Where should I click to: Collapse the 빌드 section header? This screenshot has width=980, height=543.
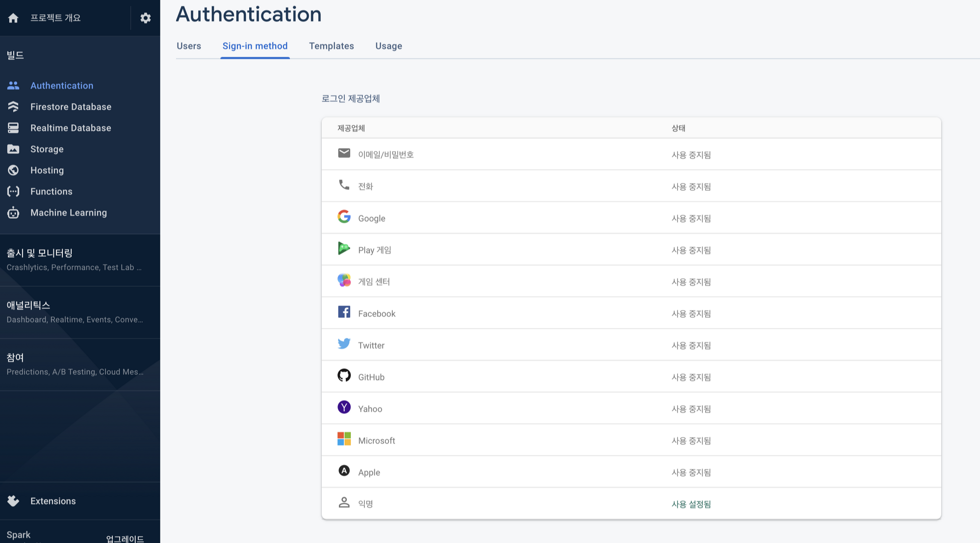point(15,55)
